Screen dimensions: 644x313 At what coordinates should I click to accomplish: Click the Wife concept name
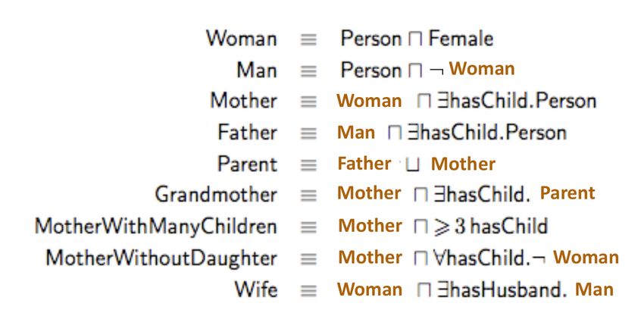pos(256,290)
